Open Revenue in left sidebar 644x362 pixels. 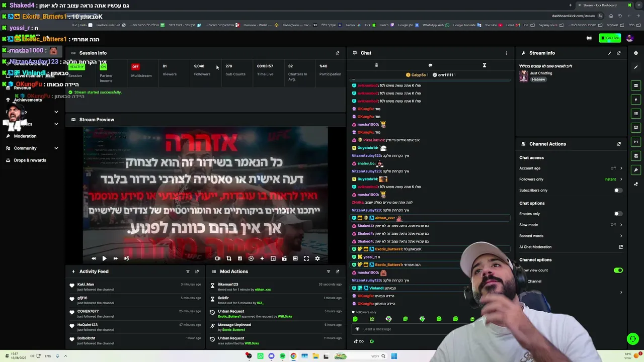click(x=33, y=88)
